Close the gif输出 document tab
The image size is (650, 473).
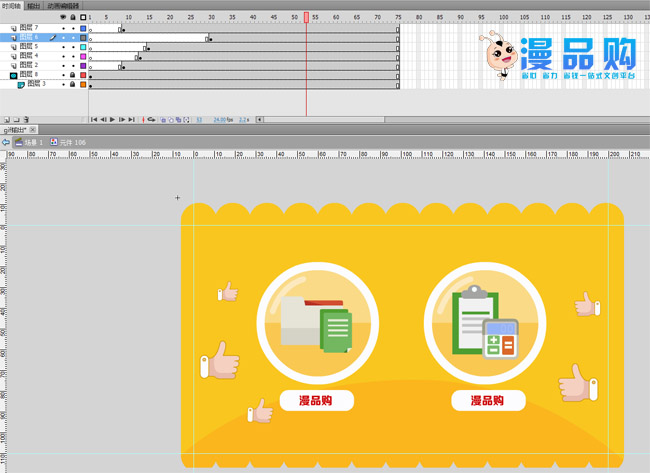tap(33, 130)
